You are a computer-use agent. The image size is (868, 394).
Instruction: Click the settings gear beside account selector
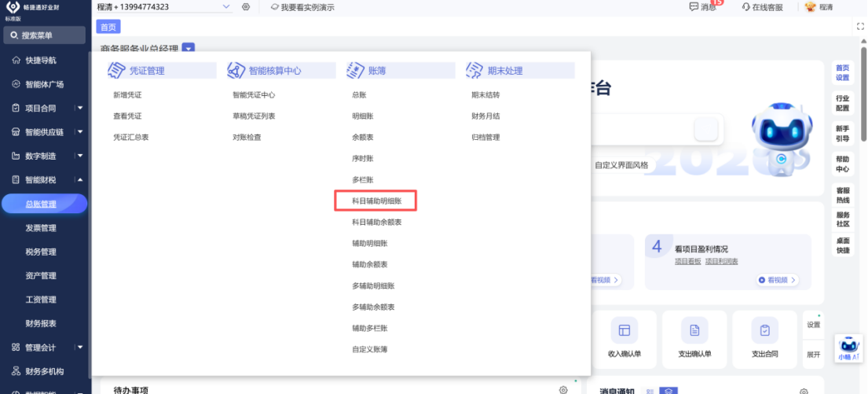[x=246, y=7]
